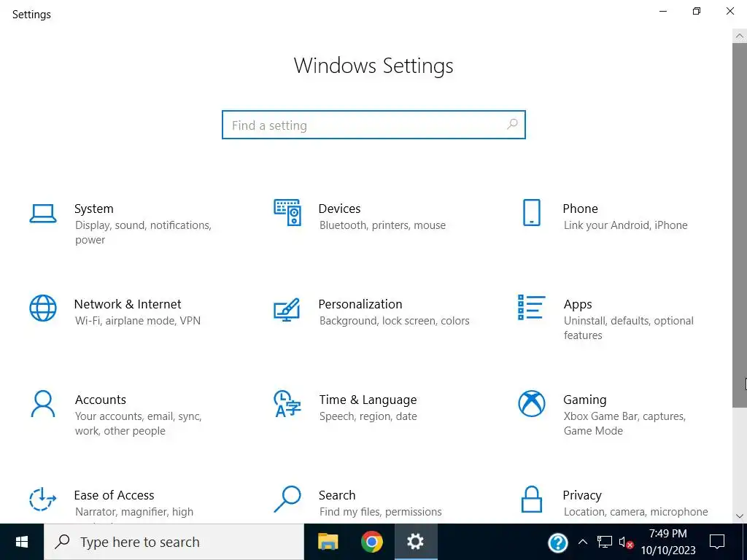The width and height of the screenshot is (747, 560).
Task: Open the Gaming Xbox icon
Action: point(532,404)
